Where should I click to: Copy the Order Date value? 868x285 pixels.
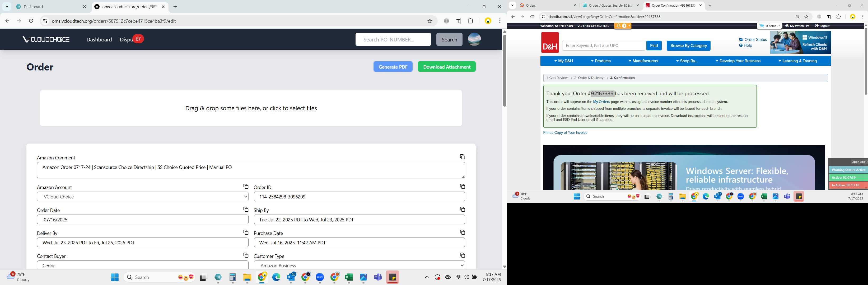246,209
